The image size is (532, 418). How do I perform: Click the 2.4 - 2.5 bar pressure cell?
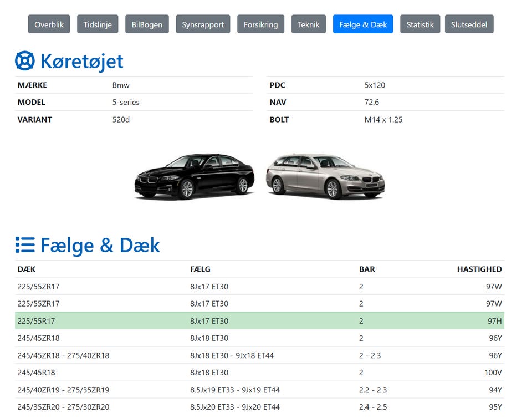pos(373,407)
